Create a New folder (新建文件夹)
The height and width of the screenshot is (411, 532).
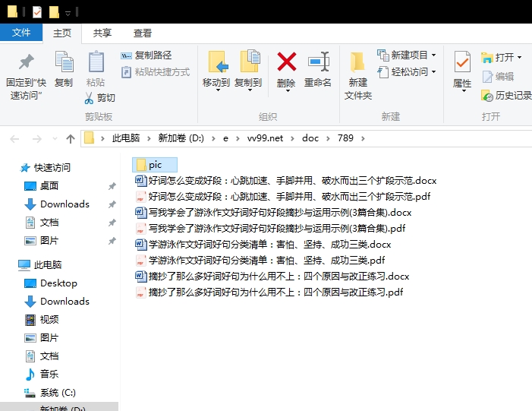point(358,76)
